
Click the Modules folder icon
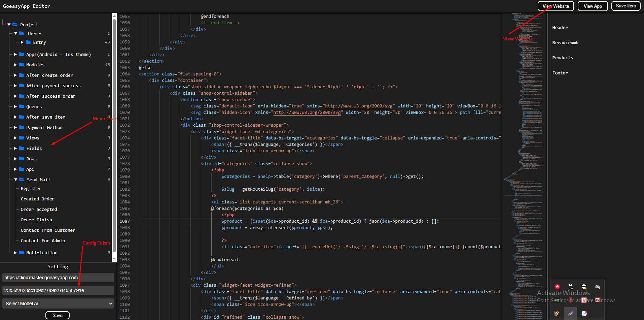coord(22,65)
